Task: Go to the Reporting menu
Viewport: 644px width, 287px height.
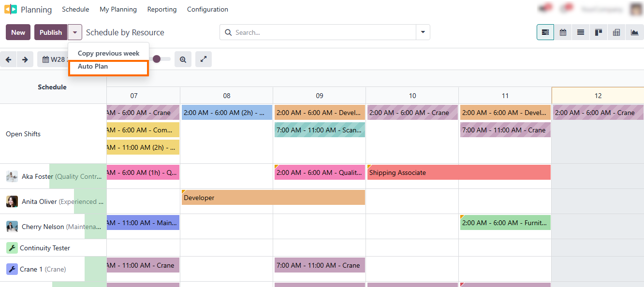Action: [x=161, y=9]
